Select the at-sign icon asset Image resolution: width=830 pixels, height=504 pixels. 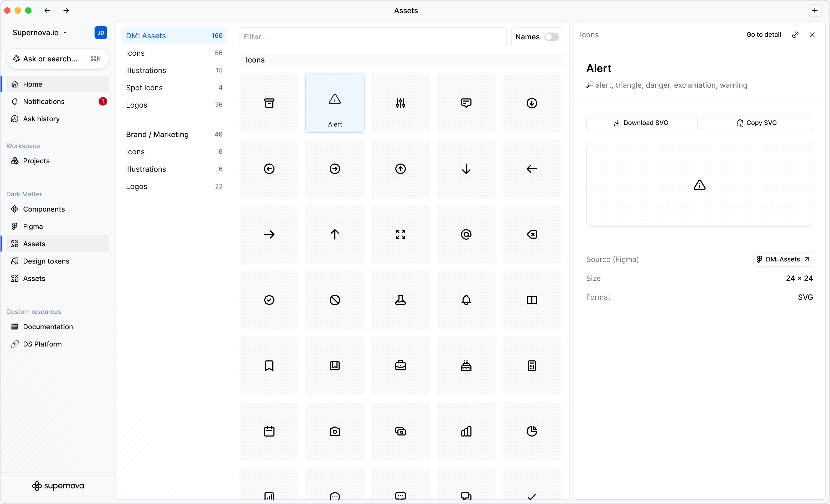pyautogui.click(x=466, y=234)
